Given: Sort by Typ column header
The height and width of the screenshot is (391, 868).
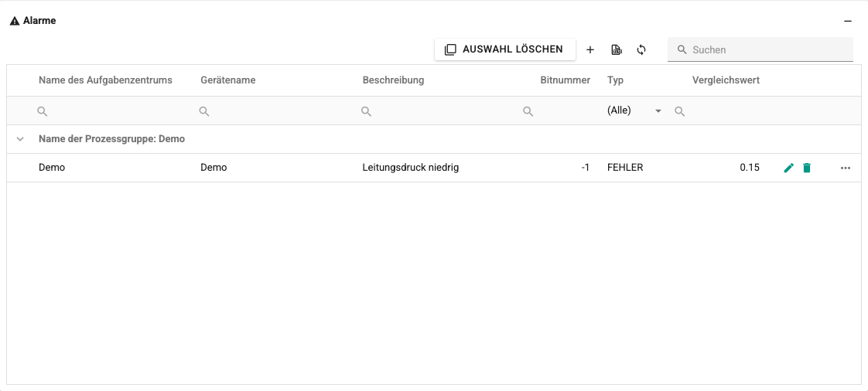Looking at the screenshot, I should (x=615, y=80).
